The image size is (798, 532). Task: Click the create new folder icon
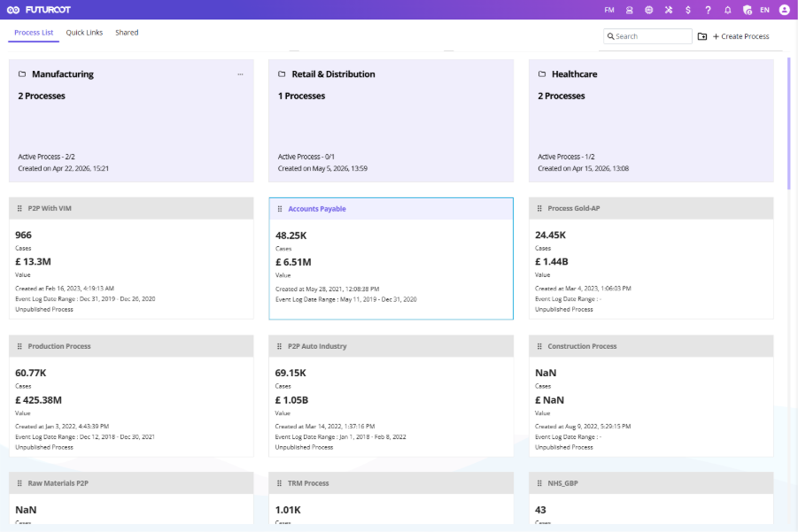[702, 36]
